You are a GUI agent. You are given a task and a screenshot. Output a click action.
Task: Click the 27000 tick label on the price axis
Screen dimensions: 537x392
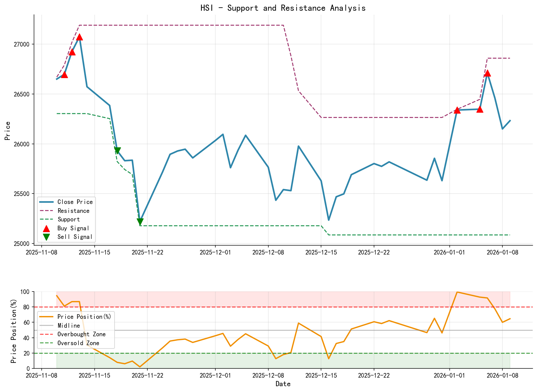tap(21, 44)
